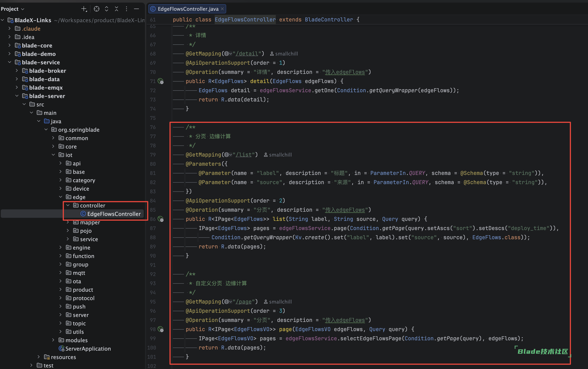Click the select opened file crosshair icon
This screenshot has width=588, height=369.
[96, 9]
